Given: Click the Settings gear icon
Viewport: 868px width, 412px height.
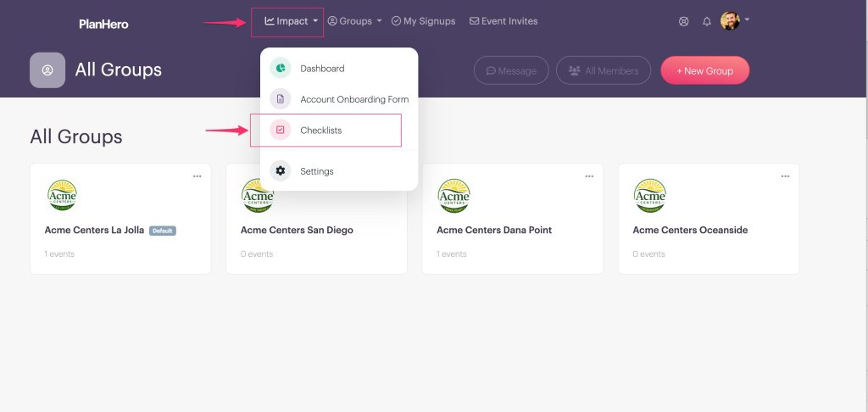Looking at the screenshot, I should point(280,171).
